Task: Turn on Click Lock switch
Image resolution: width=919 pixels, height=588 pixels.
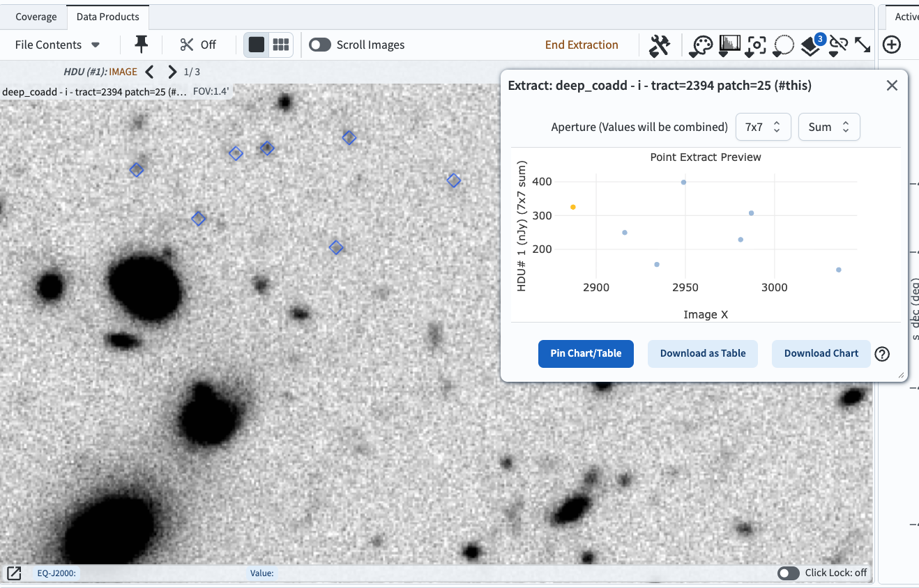Action: point(788,573)
